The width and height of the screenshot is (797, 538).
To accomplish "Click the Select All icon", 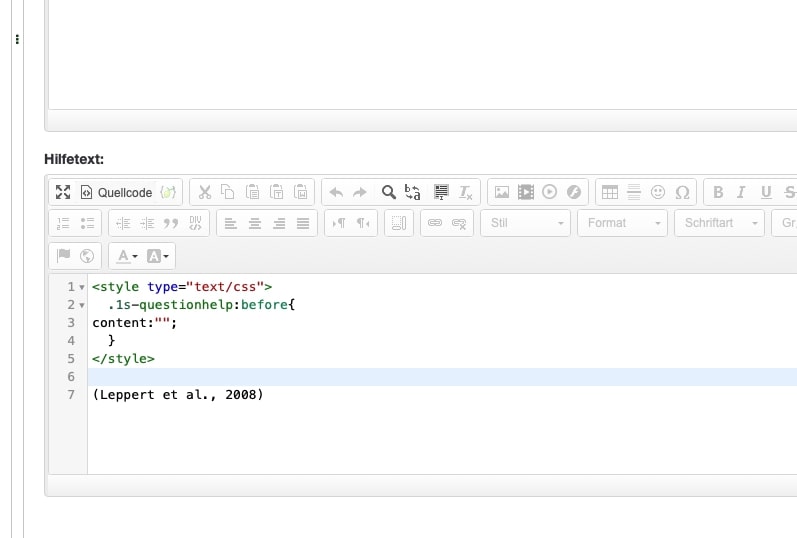I will click(441, 192).
